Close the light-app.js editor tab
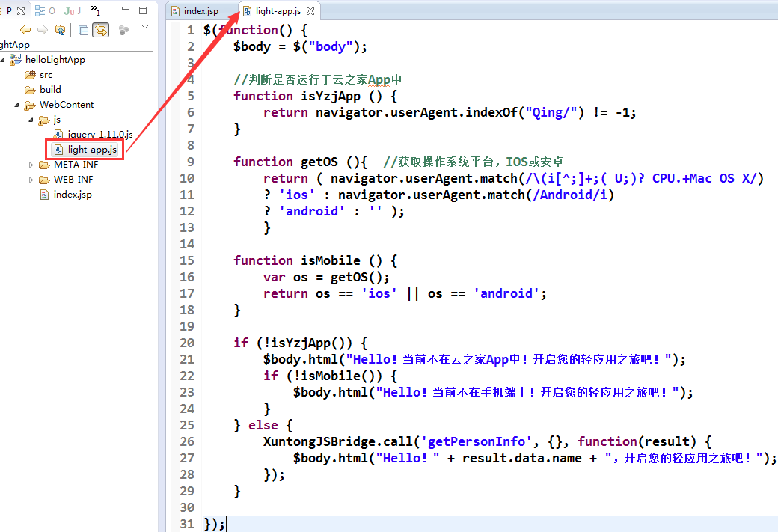 point(310,11)
